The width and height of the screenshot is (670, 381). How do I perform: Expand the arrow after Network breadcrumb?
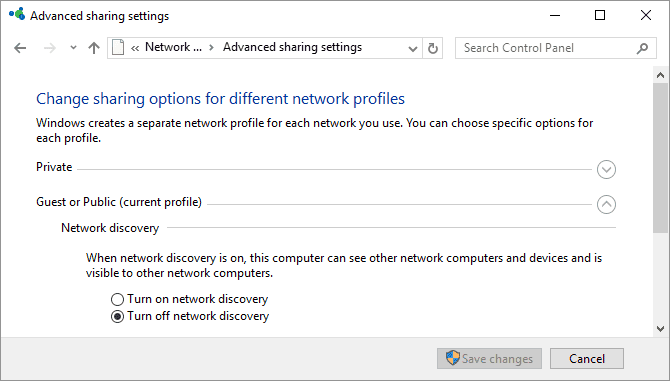click(211, 47)
